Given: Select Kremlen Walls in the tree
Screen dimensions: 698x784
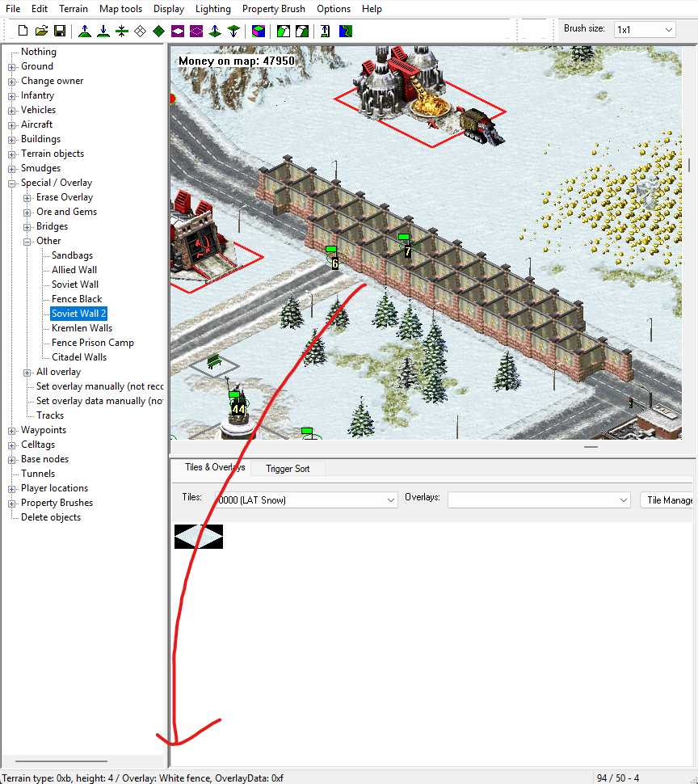Looking at the screenshot, I should pos(82,328).
